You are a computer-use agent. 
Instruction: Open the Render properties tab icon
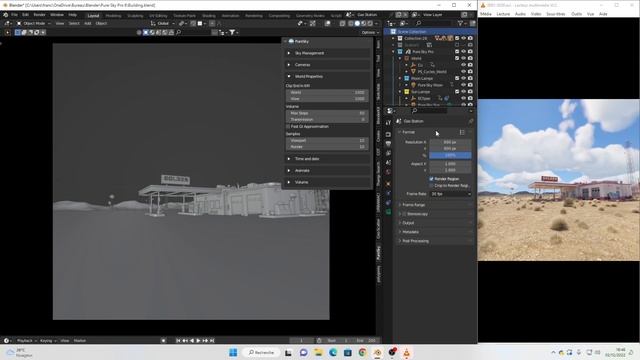click(388, 134)
